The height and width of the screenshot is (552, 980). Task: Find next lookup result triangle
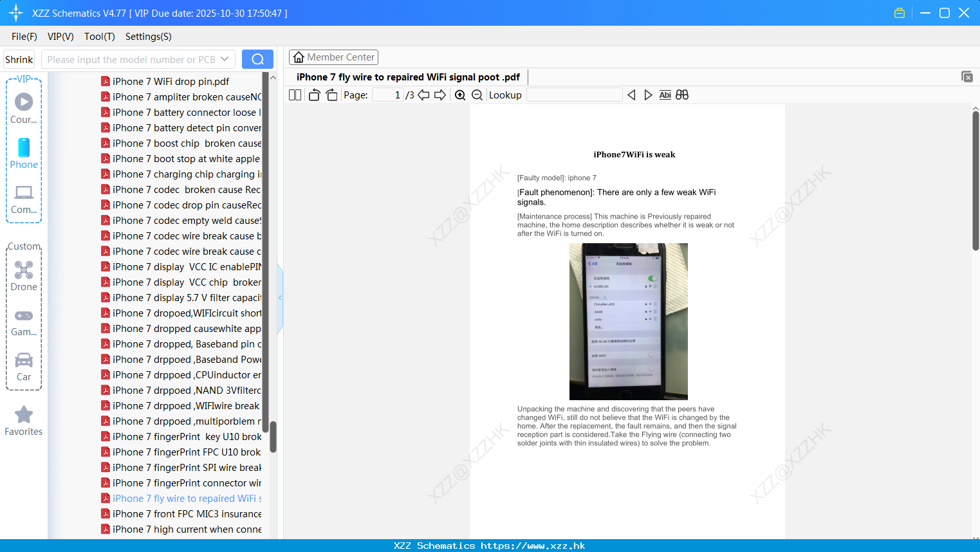point(648,95)
